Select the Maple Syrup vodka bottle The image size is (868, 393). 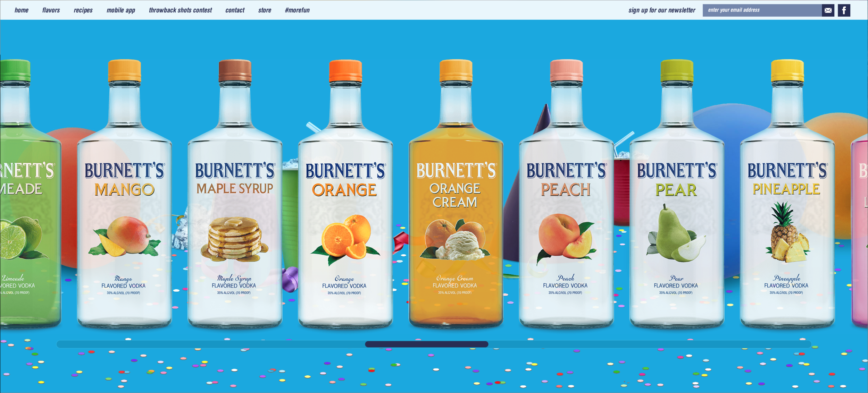pyautogui.click(x=235, y=194)
